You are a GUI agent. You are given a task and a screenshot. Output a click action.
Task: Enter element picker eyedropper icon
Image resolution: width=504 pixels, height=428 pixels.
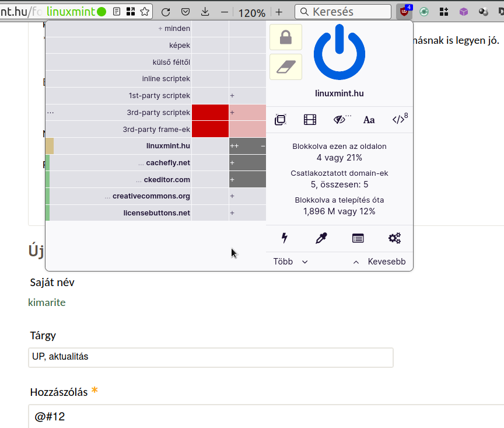(321, 238)
